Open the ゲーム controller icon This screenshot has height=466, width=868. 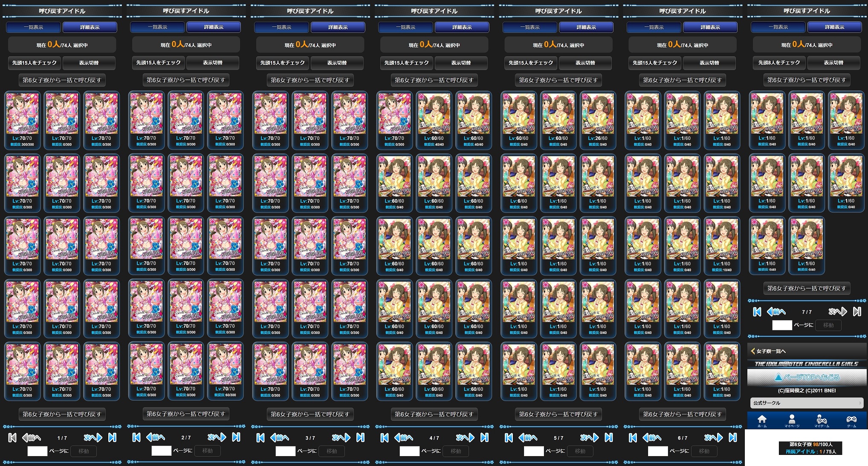pos(851,421)
